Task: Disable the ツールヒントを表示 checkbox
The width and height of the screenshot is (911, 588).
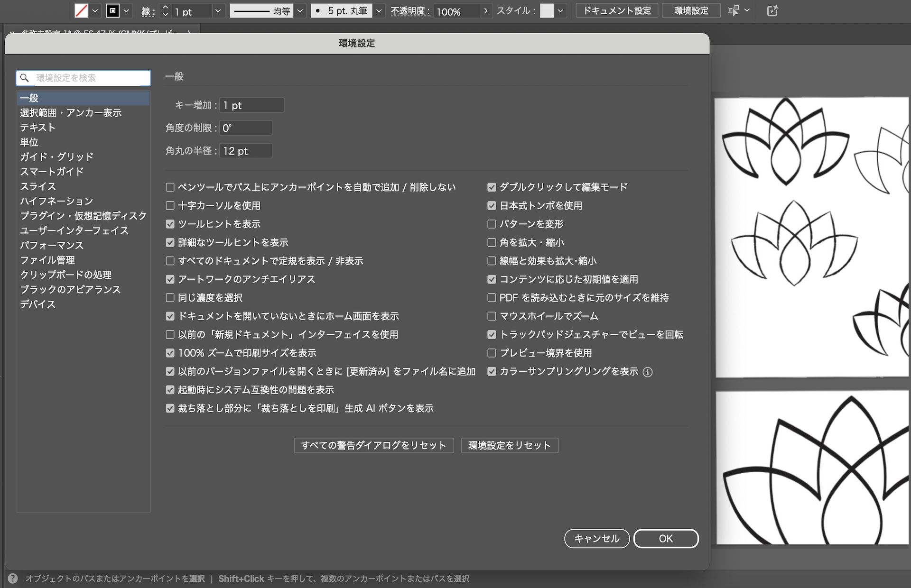Action: 170,224
